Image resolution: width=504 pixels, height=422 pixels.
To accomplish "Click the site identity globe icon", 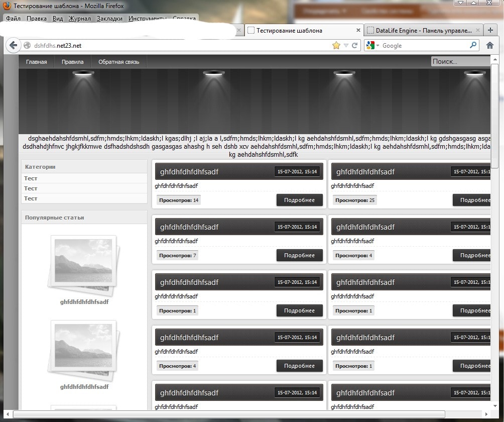I will 27,45.
